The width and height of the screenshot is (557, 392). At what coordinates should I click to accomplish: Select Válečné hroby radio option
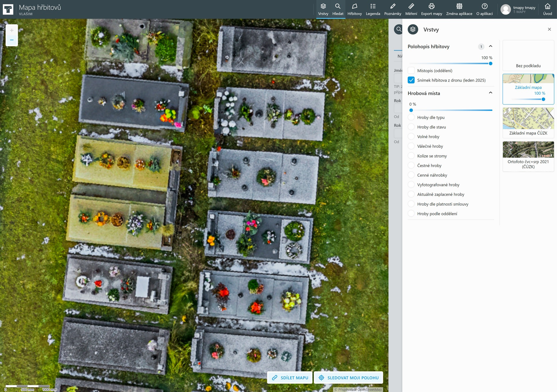(x=411, y=146)
